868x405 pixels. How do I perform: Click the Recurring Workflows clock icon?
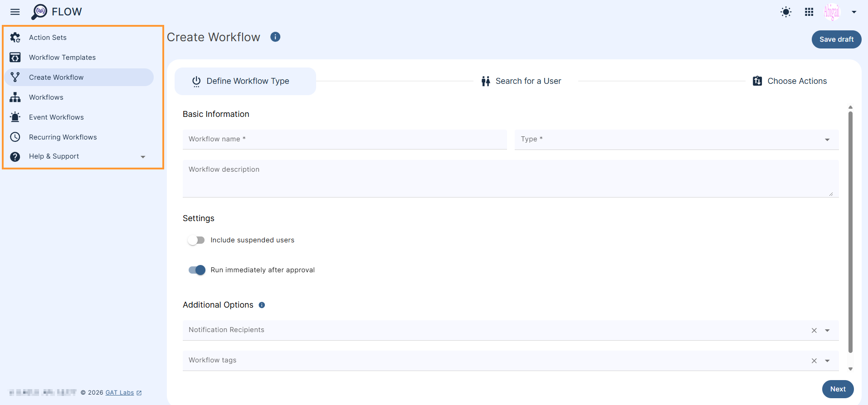click(15, 137)
